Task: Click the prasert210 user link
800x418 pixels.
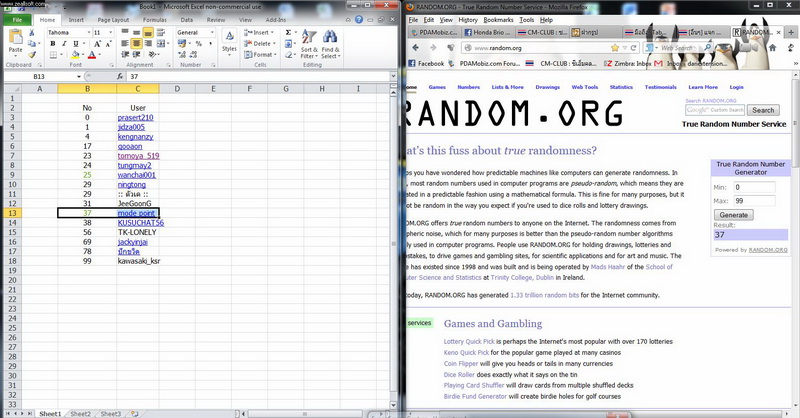Action: (135, 117)
